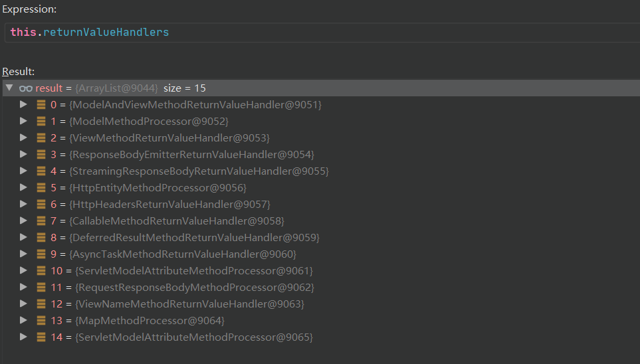Expand the StreamingResponseBodyReturnValueHandler entry arrow

coord(23,171)
